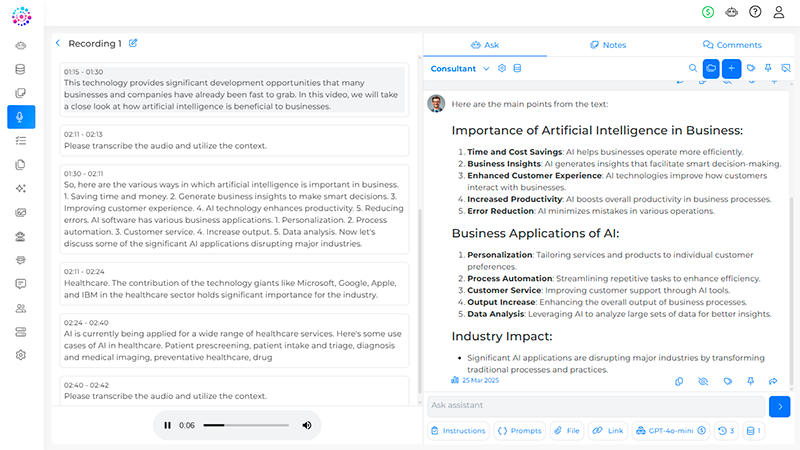Open the help question mark icon

(755, 12)
